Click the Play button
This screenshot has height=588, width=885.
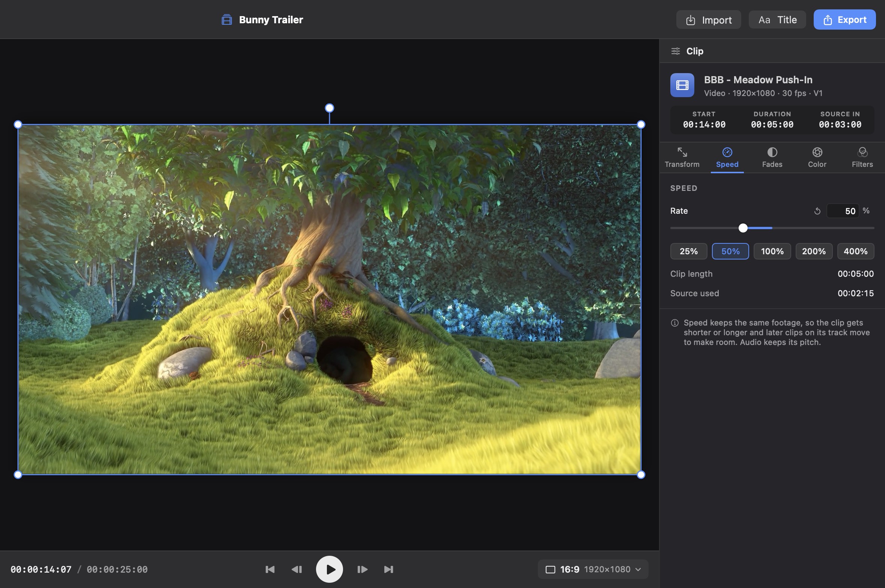[329, 569]
